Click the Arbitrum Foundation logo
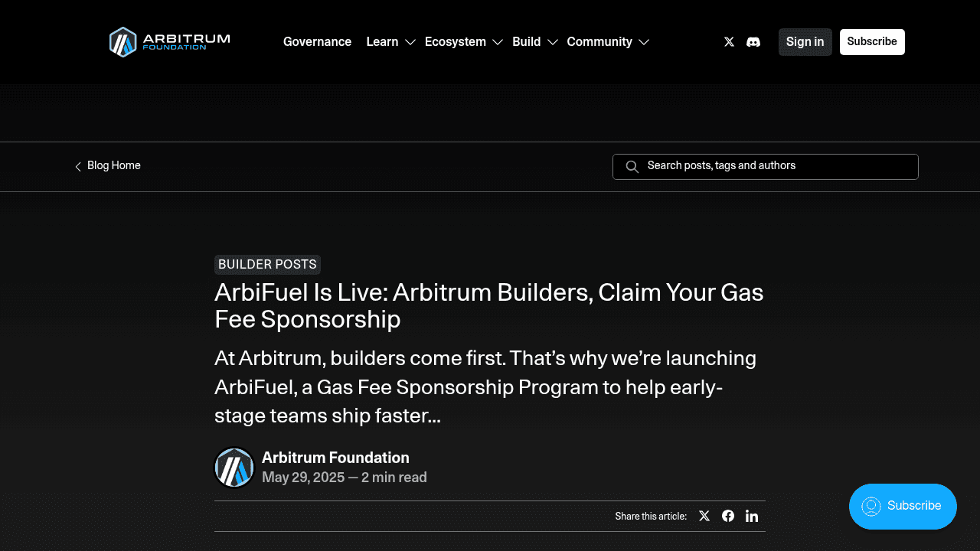Screen dimensions: 980x551 tap(168, 42)
